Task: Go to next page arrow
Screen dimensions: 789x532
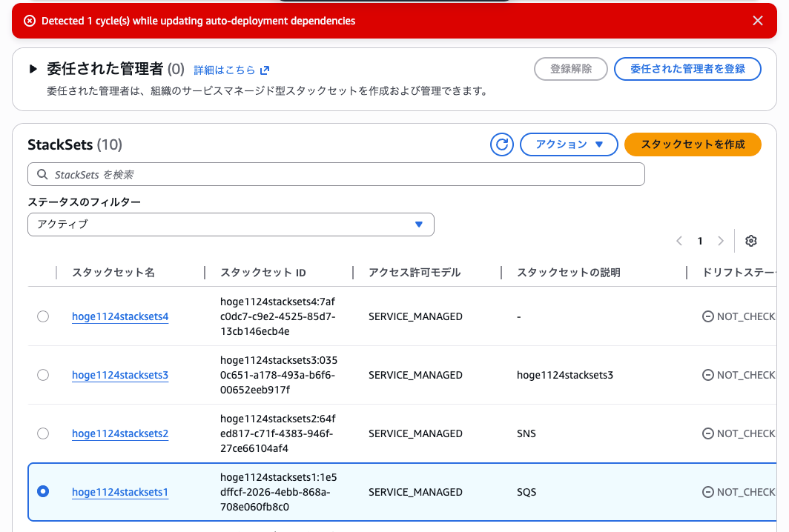Action: point(721,241)
